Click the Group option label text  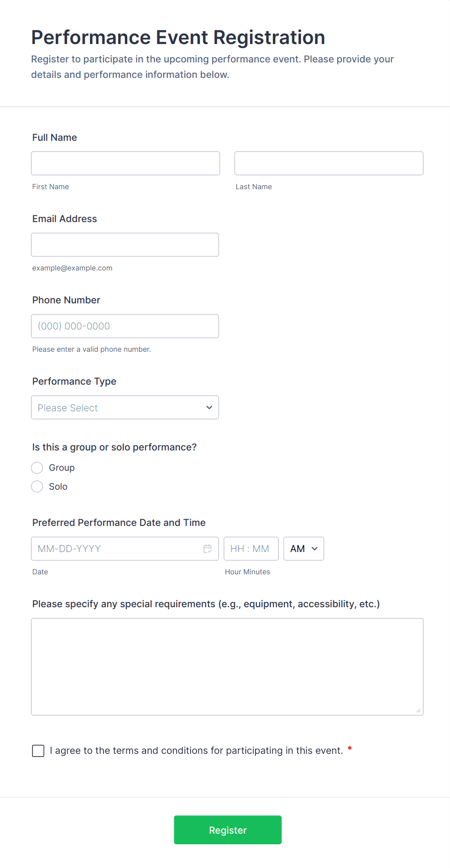tap(62, 468)
